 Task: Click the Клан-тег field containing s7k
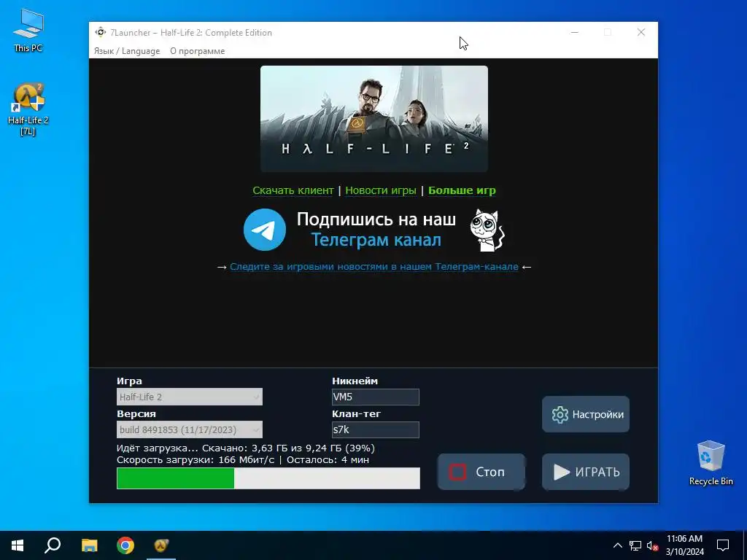pos(376,429)
